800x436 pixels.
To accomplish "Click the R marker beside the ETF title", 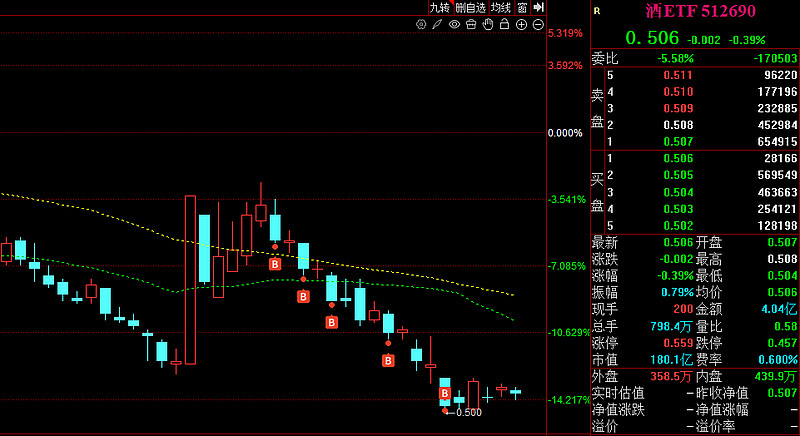I will point(597,11).
